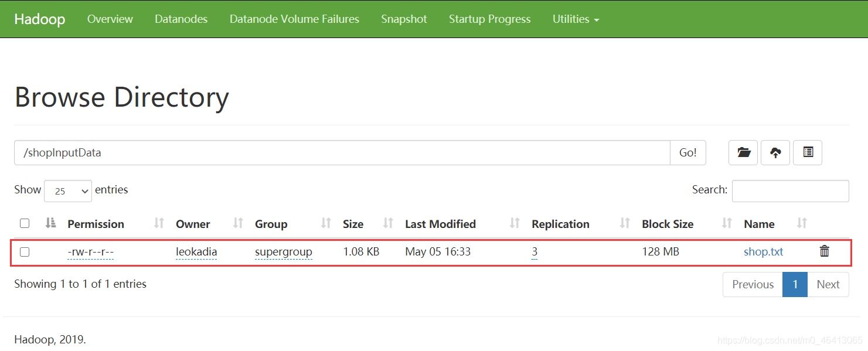Check the shop.txt row checkbox
The height and width of the screenshot is (351, 868).
[x=25, y=252]
